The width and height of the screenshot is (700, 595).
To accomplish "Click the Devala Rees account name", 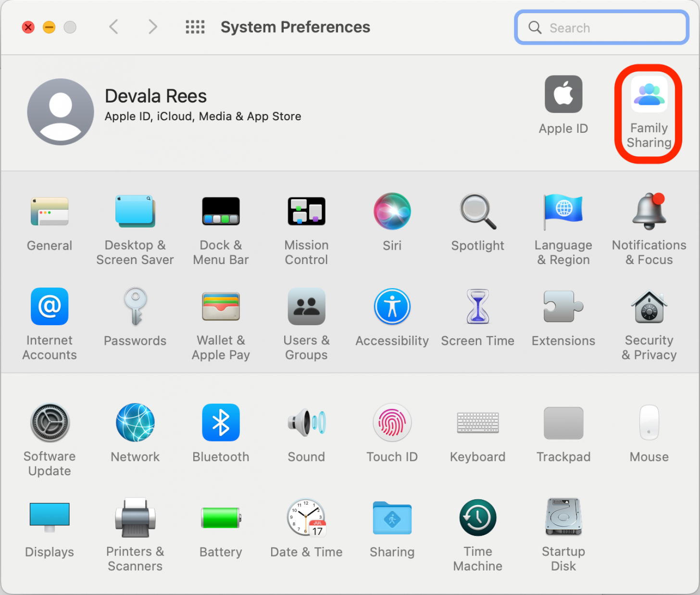I will pos(156,96).
